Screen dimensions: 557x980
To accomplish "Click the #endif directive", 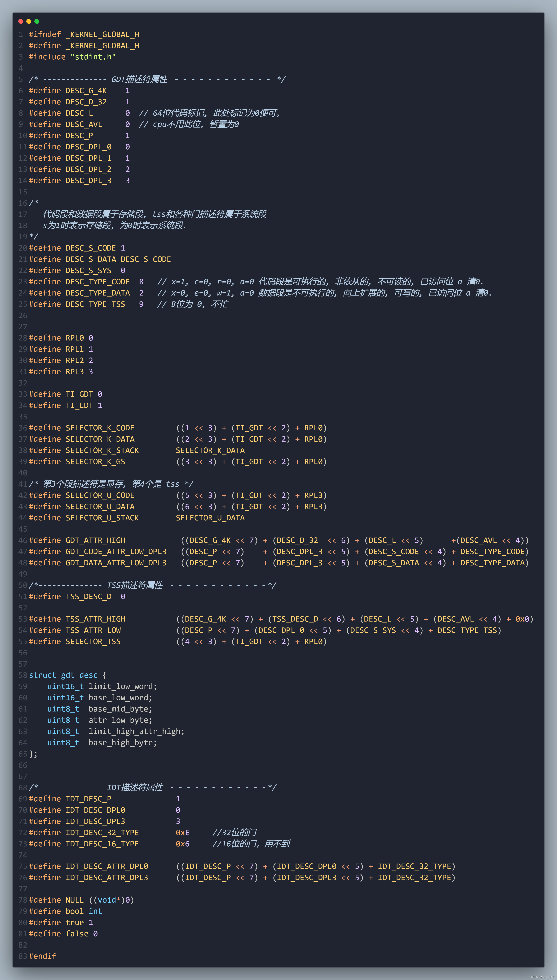I will (42, 956).
